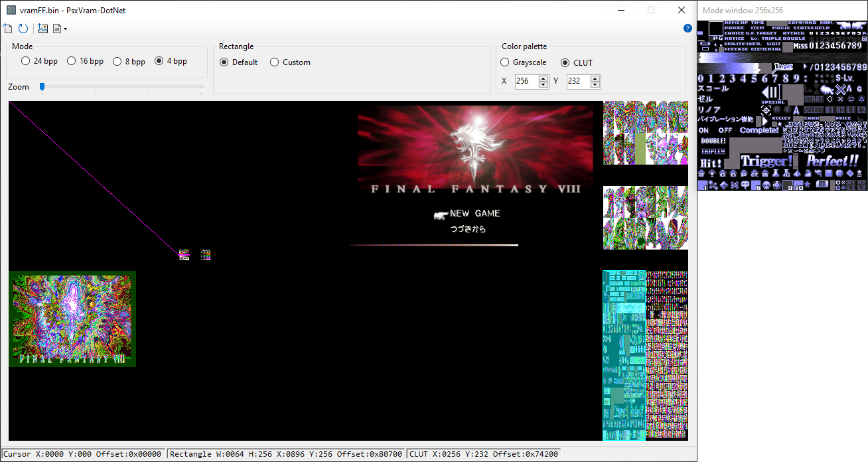Click 'Trigger!' graphic in Mode window

[x=766, y=161]
